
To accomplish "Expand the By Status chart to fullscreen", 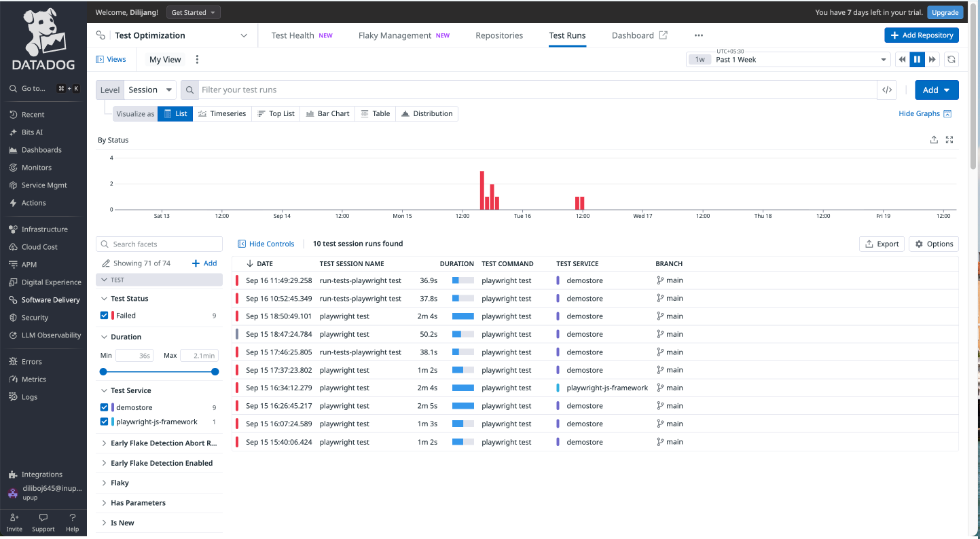I will click(949, 139).
